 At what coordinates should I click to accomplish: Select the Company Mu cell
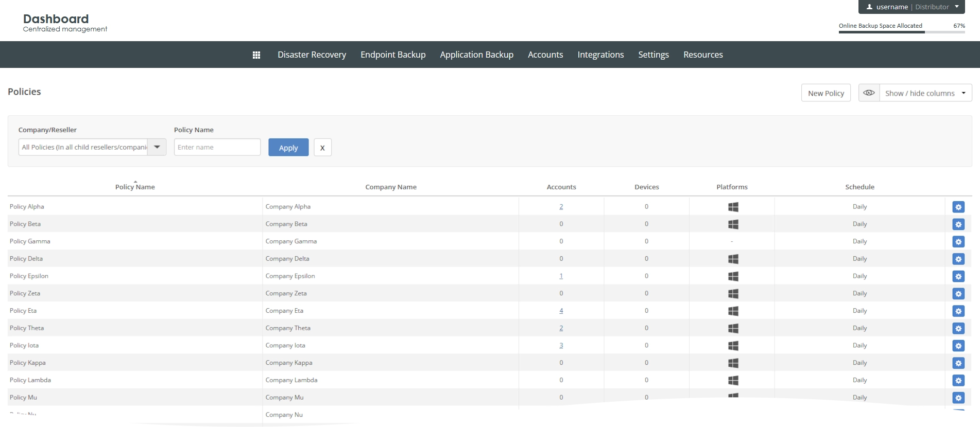click(x=285, y=398)
